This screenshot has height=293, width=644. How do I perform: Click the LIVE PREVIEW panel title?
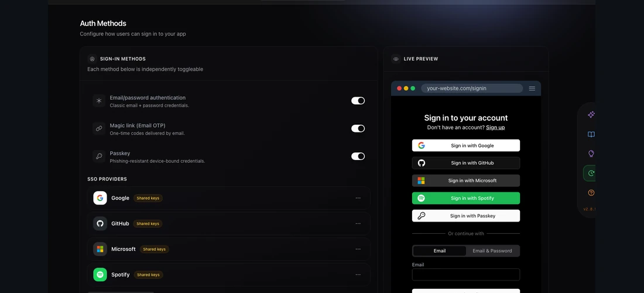click(421, 59)
